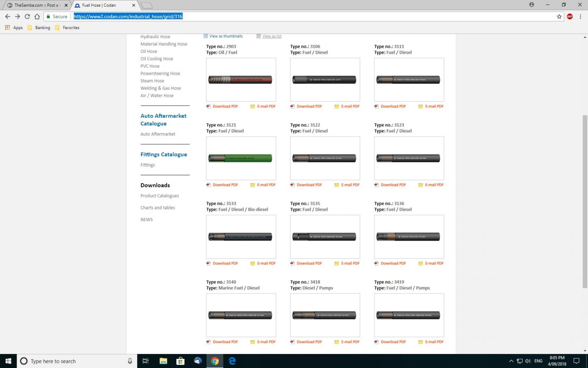Open Hydraulic Hose category in sidebar
Image resolution: width=588 pixels, height=368 pixels.
tap(155, 37)
